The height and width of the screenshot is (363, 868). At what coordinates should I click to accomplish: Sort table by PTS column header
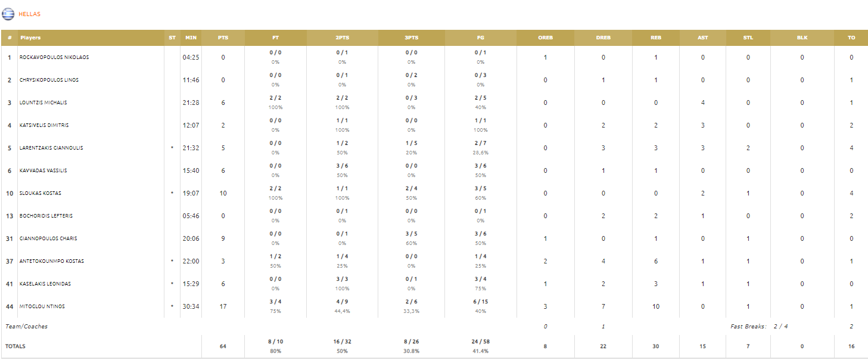coord(223,38)
